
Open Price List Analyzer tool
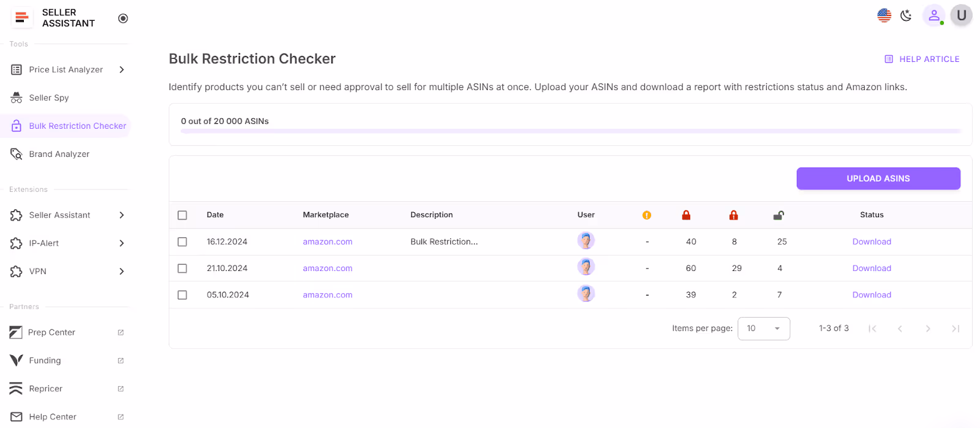pyautogui.click(x=66, y=70)
